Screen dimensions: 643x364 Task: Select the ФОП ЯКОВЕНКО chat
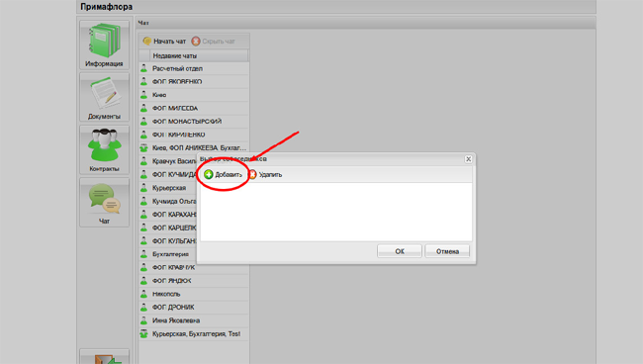(194, 81)
